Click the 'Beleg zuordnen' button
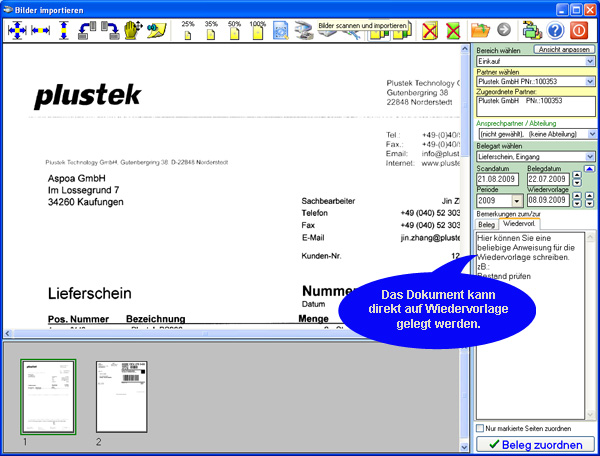 point(536,445)
